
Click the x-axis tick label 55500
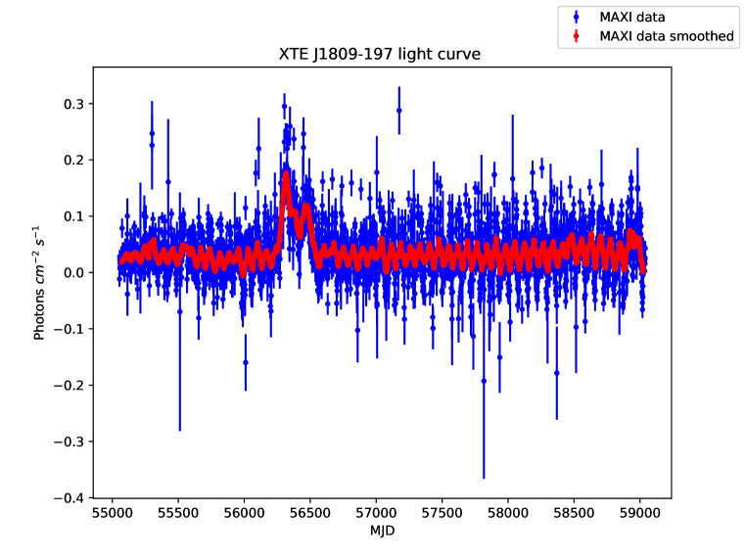[x=178, y=513]
